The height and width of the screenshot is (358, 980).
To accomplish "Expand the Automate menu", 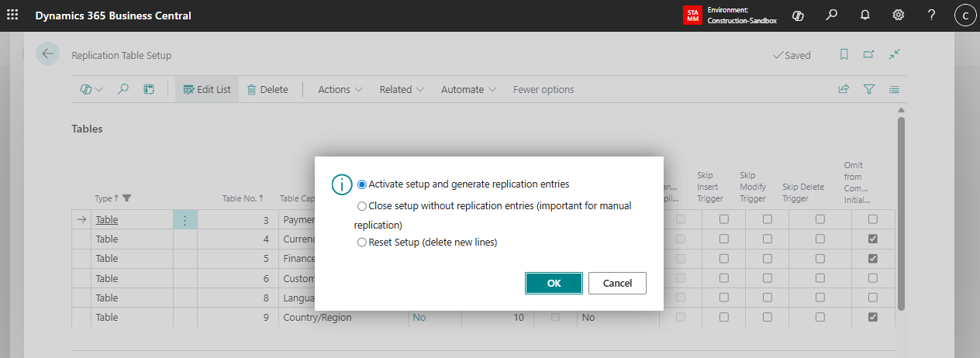I will [x=468, y=90].
